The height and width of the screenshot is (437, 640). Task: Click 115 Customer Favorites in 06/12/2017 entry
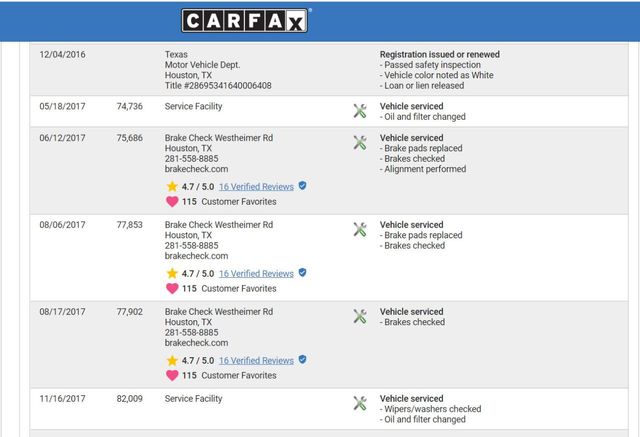(229, 202)
